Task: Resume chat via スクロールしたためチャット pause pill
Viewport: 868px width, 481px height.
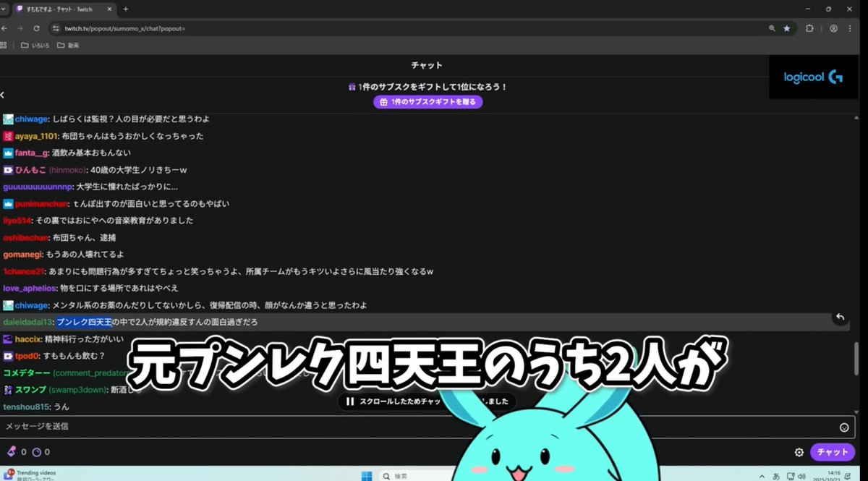Action: (427, 401)
